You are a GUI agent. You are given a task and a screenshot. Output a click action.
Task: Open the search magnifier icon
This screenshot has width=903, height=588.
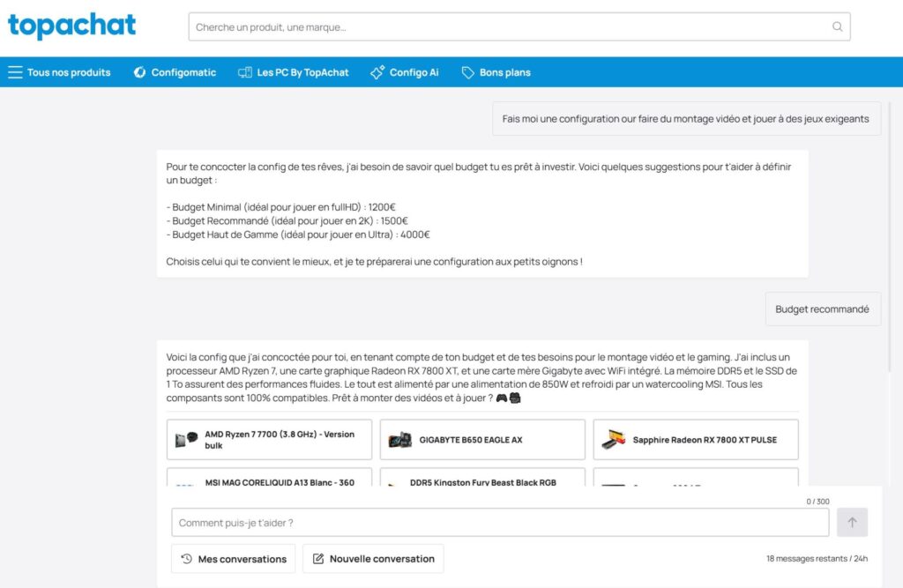[x=836, y=26]
